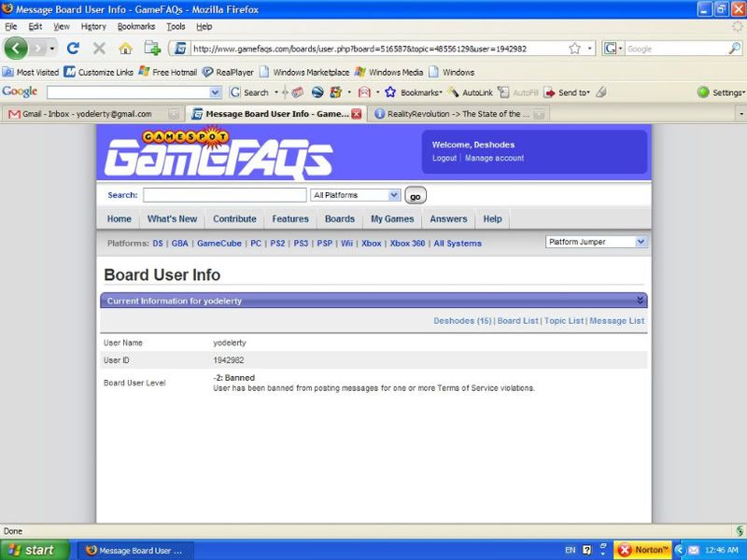Click the Home icon in navigation toolbar
This screenshot has width=747, height=560.
125,48
